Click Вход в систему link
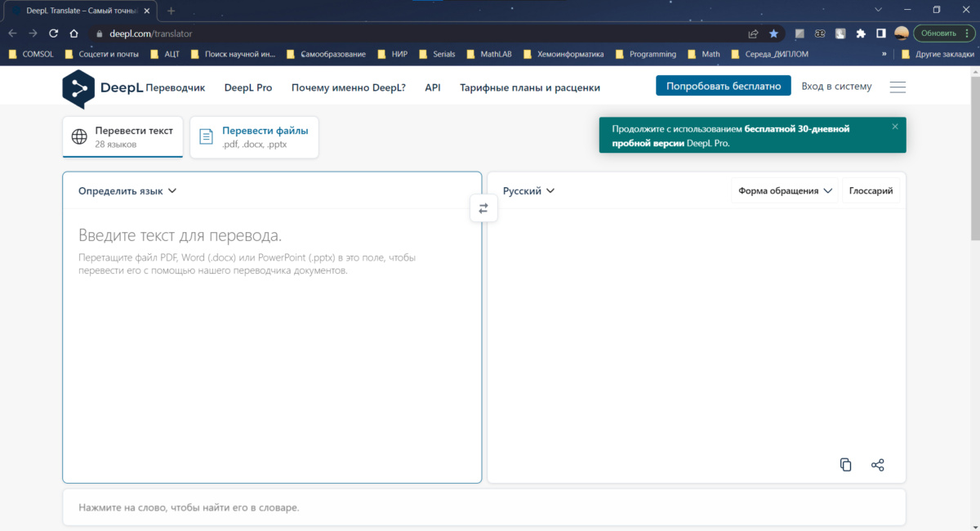This screenshot has width=980, height=531. tap(836, 86)
